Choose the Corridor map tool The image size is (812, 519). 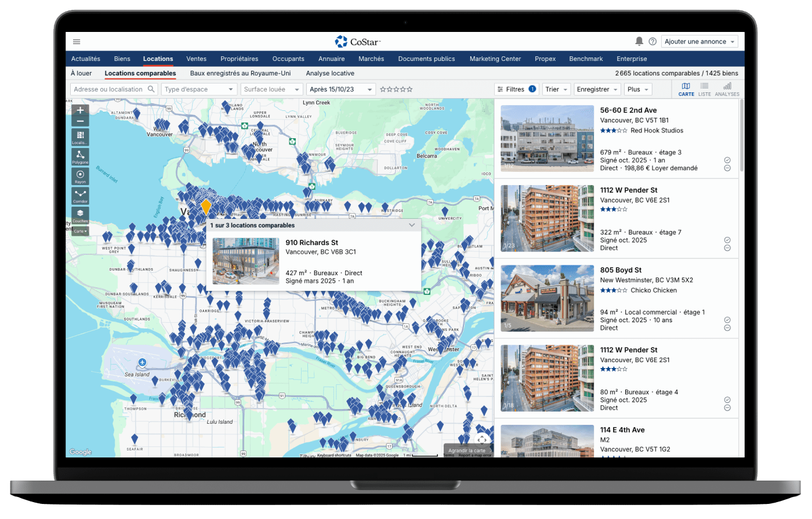(x=80, y=196)
